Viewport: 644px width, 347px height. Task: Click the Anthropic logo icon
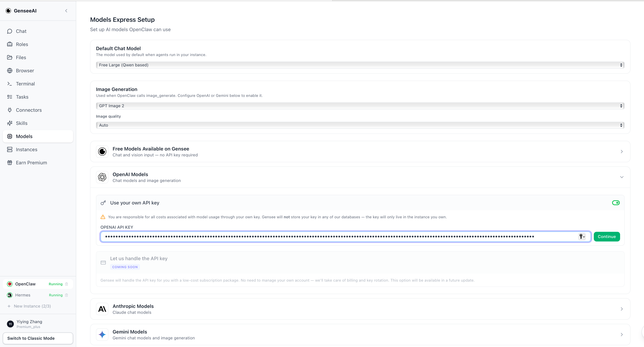pos(102,309)
